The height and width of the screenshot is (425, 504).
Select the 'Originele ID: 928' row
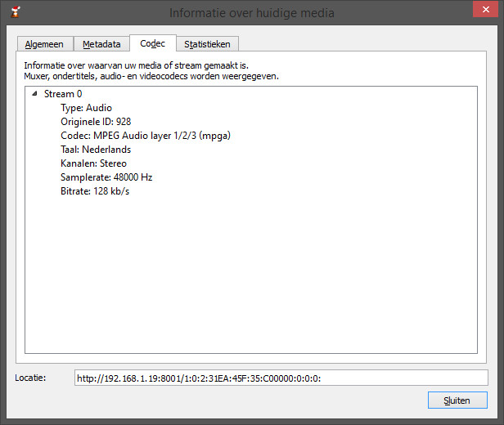pyautogui.click(x=96, y=122)
